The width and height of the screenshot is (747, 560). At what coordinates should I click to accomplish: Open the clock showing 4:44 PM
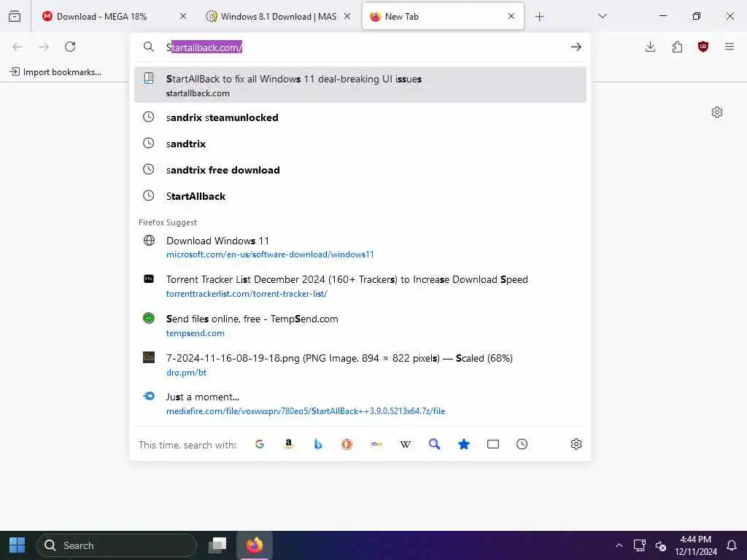tap(695, 545)
